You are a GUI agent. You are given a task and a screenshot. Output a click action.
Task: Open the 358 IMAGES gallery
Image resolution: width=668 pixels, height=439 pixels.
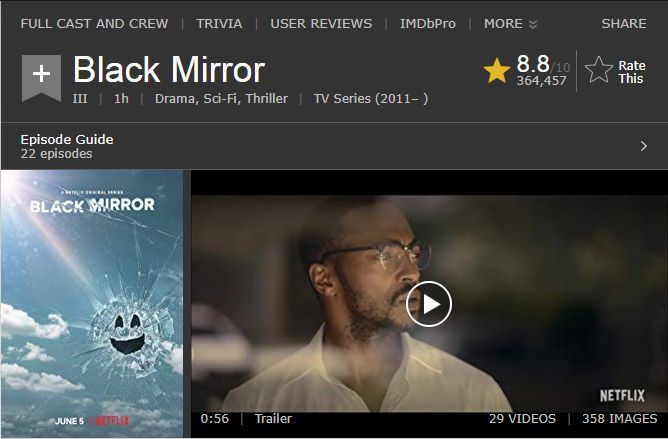619,419
